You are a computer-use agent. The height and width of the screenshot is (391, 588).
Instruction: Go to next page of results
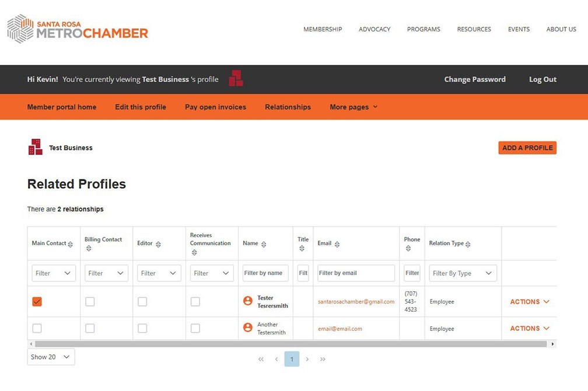(307, 359)
